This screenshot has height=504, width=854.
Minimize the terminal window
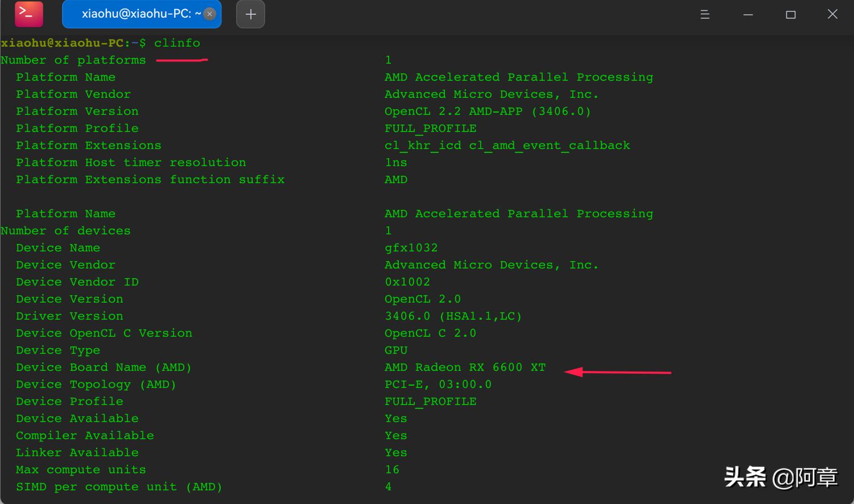(748, 14)
